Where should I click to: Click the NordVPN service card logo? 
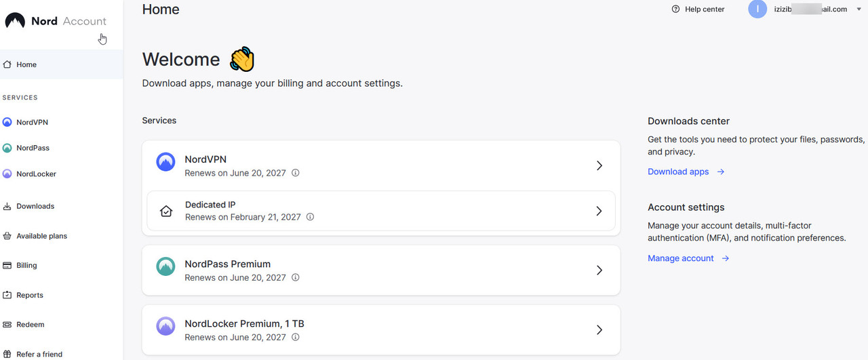pos(165,161)
